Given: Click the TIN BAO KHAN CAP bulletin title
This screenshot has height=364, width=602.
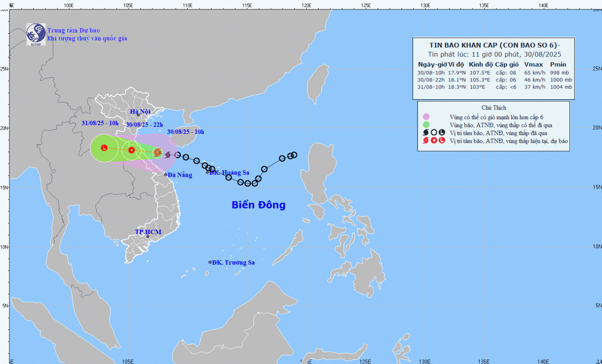Looking at the screenshot, I should point(494,45).
